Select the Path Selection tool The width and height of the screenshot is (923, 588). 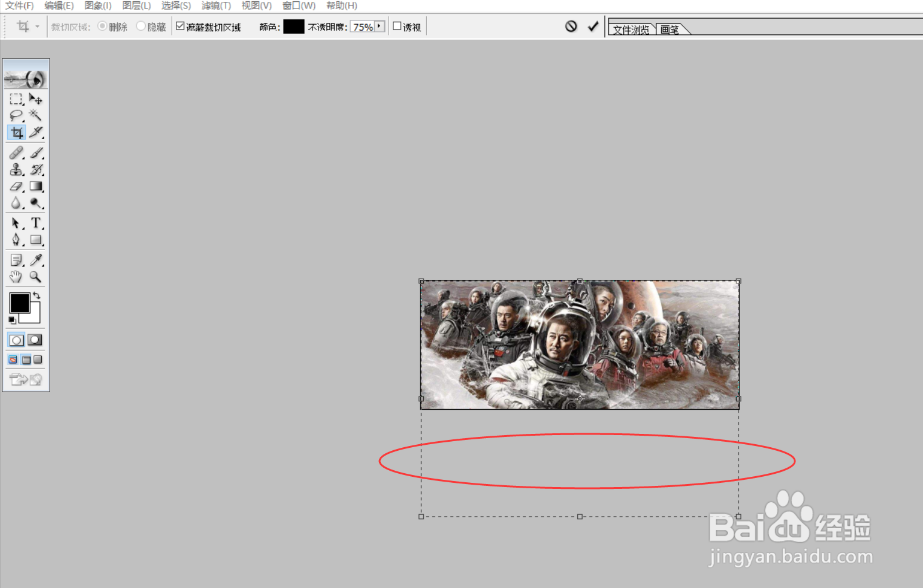tap(16, 223)
